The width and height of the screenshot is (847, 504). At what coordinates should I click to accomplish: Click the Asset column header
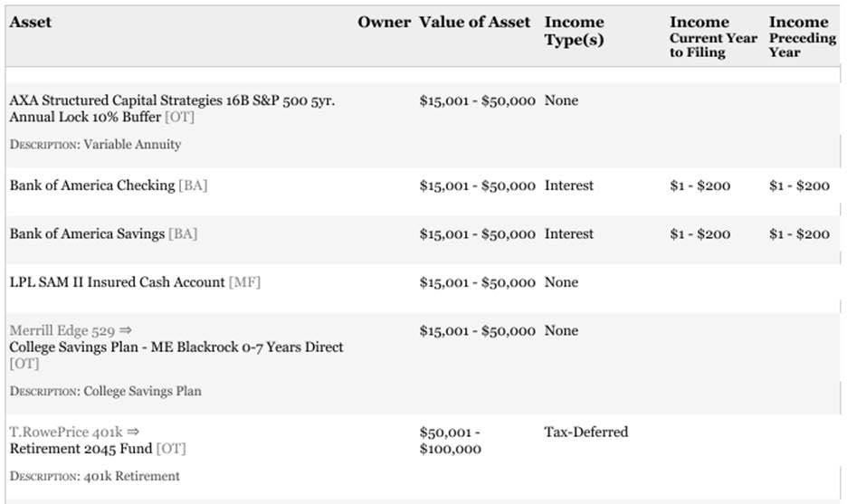[x=31, y=23]
